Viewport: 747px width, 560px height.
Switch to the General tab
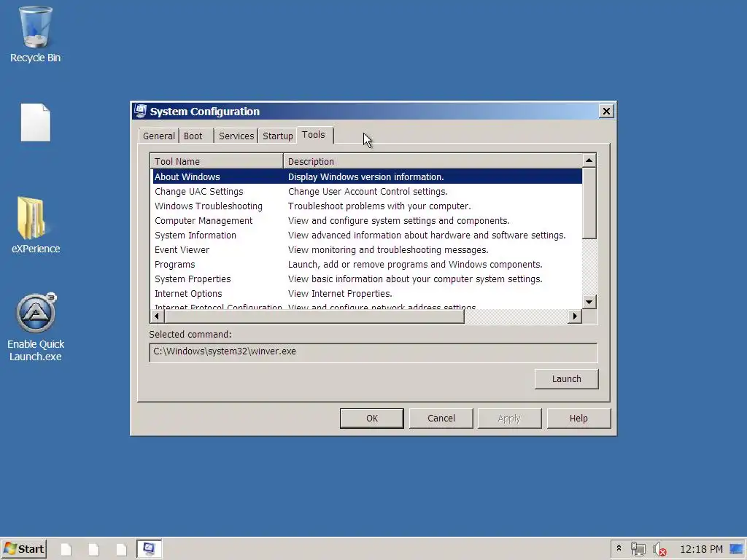click(158, 136)
